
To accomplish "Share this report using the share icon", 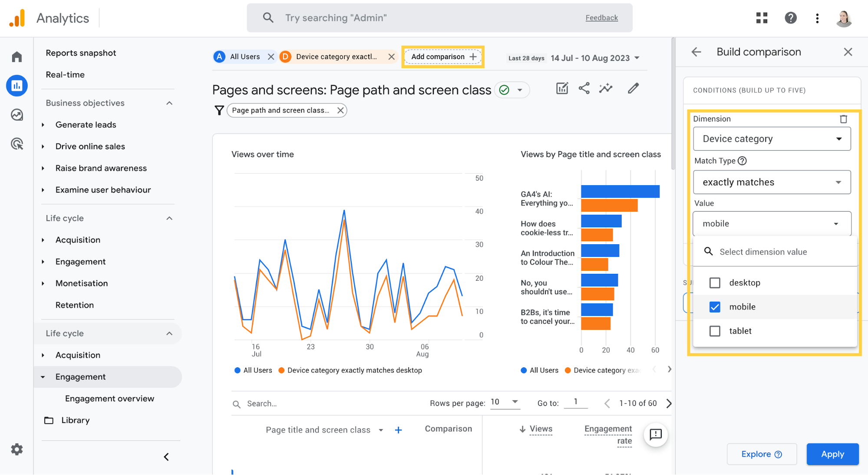I will pyautogui.click(x=584, y=88).
